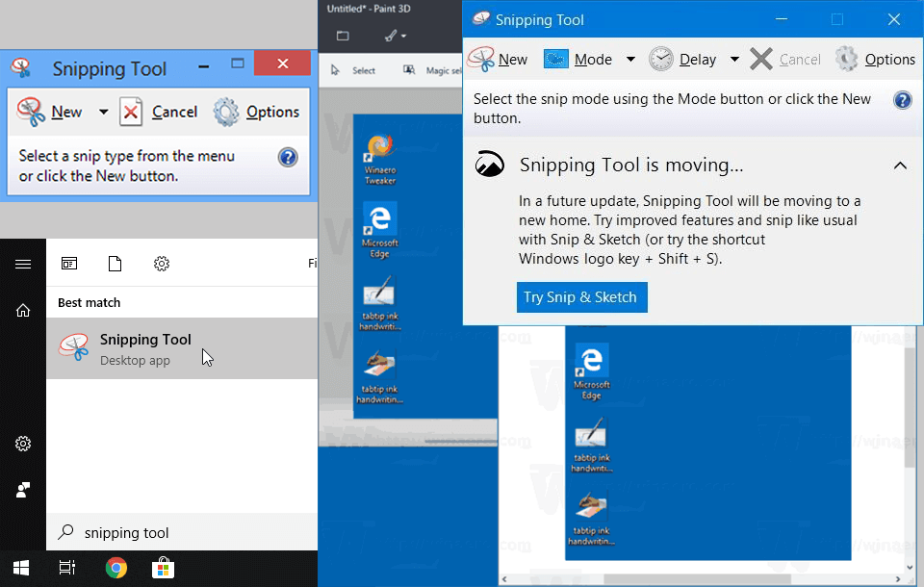The width and height of the screenshot is (924, 587).
Task: Start a new snip with the New scissors icon
Action: tap(481, 59)
